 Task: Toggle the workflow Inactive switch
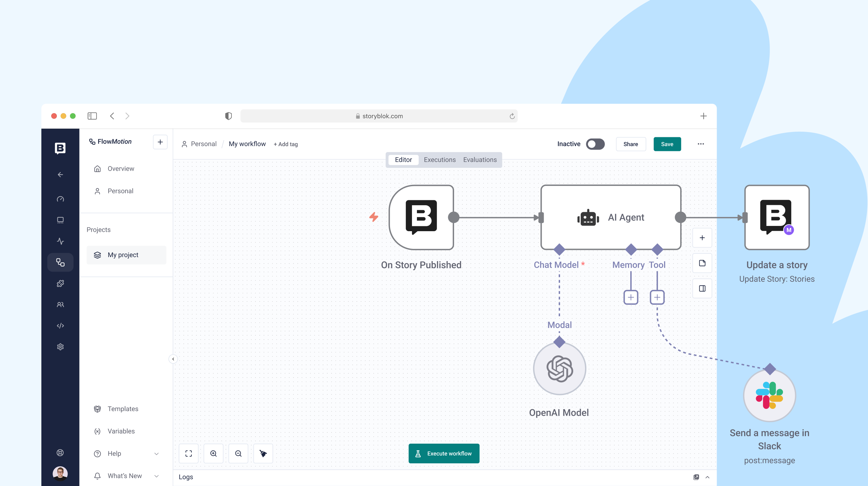[x=595, y=144]
